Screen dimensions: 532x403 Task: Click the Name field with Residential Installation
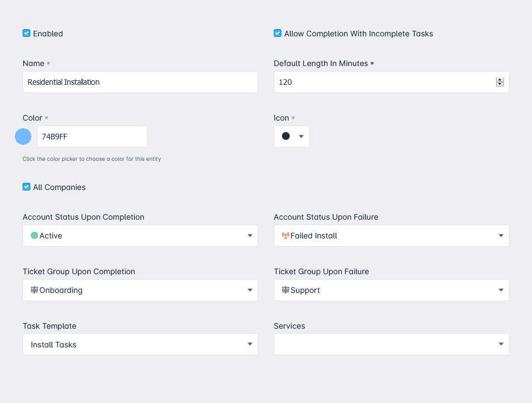point(140,82)
